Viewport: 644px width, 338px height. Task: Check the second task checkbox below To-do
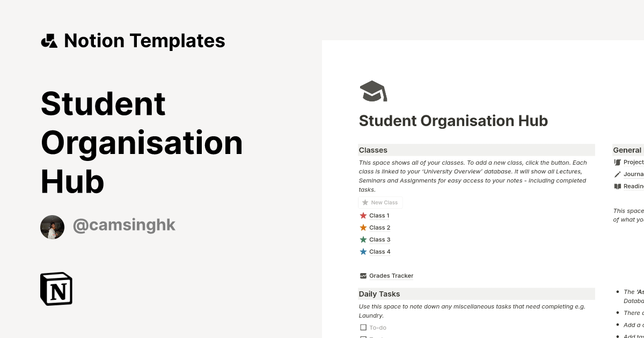point(363,337)
